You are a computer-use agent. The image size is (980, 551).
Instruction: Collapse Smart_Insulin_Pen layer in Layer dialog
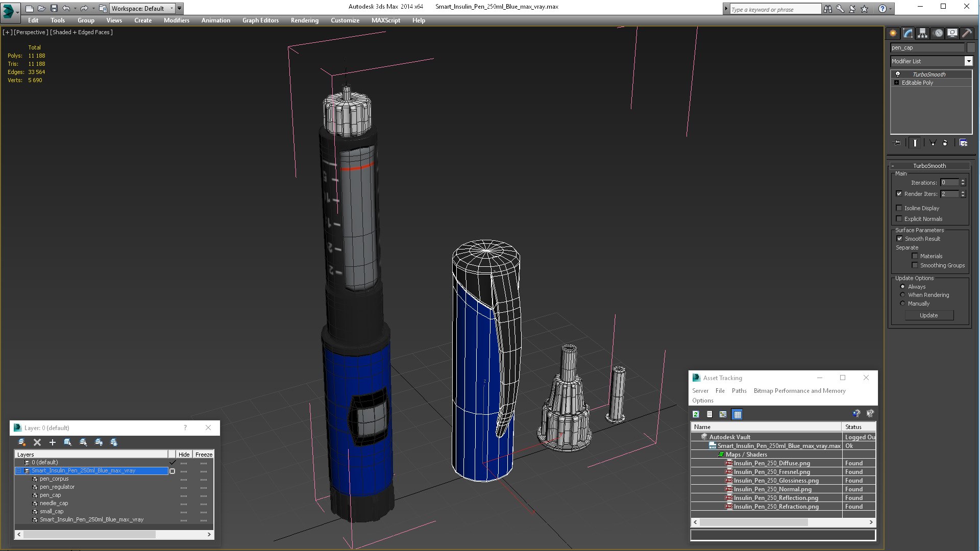click(x=19, y=471)
